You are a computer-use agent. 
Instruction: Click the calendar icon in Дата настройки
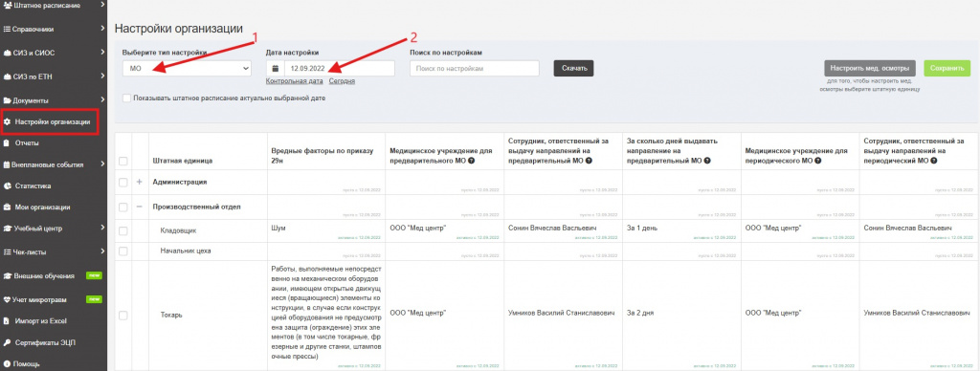point(275,68)
